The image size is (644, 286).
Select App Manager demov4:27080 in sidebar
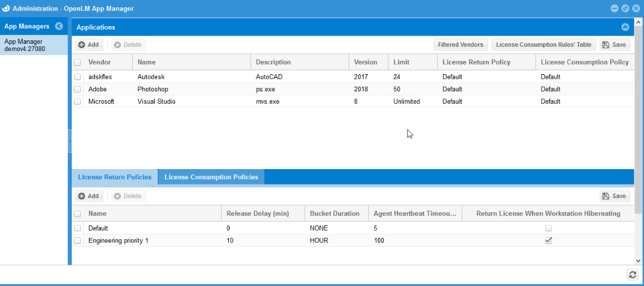[x=34, y=45]
